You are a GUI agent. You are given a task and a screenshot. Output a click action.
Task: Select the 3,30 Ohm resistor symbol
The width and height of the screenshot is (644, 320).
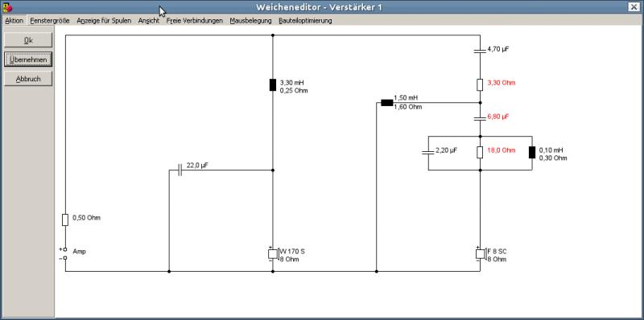(x=480, y=85)
